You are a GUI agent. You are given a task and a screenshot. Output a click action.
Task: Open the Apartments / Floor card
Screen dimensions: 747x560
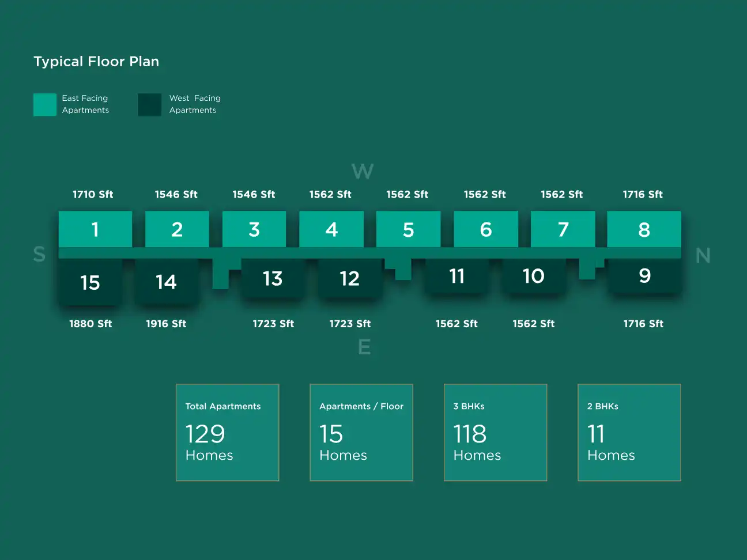(361, 432)
